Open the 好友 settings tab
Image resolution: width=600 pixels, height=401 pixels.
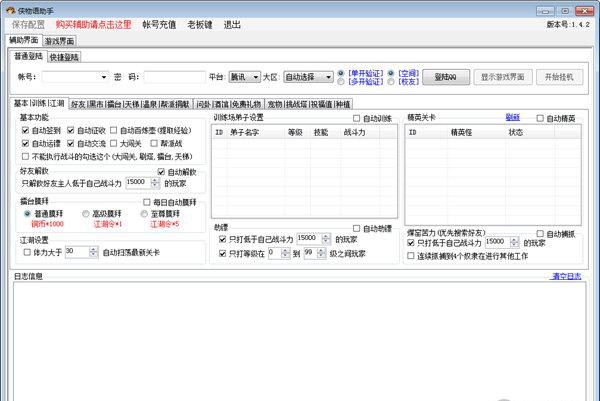tap(77, 104)
